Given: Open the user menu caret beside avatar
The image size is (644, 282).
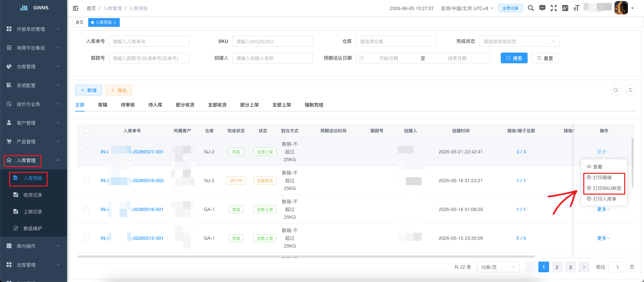Looking at the screenshot, I should point(633,8).
